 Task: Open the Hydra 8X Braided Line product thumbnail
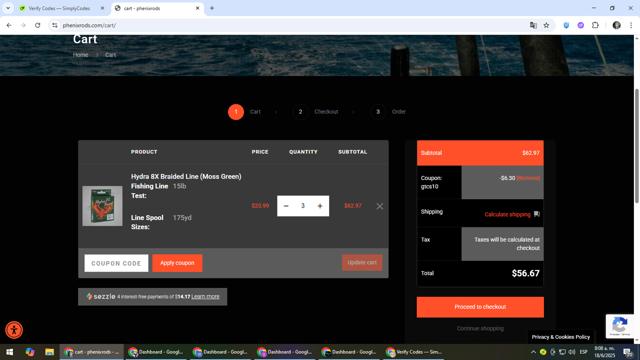click(102, 206)
